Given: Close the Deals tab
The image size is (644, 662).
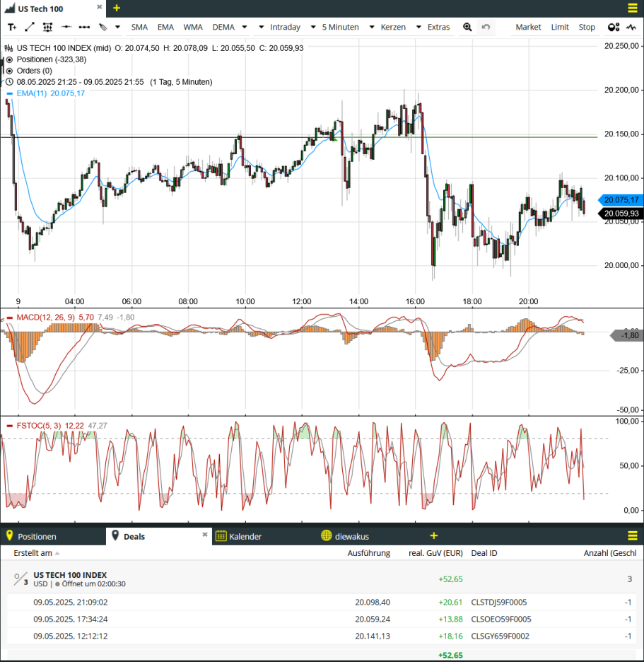Looking at the screenshot, I should (205, 535).
